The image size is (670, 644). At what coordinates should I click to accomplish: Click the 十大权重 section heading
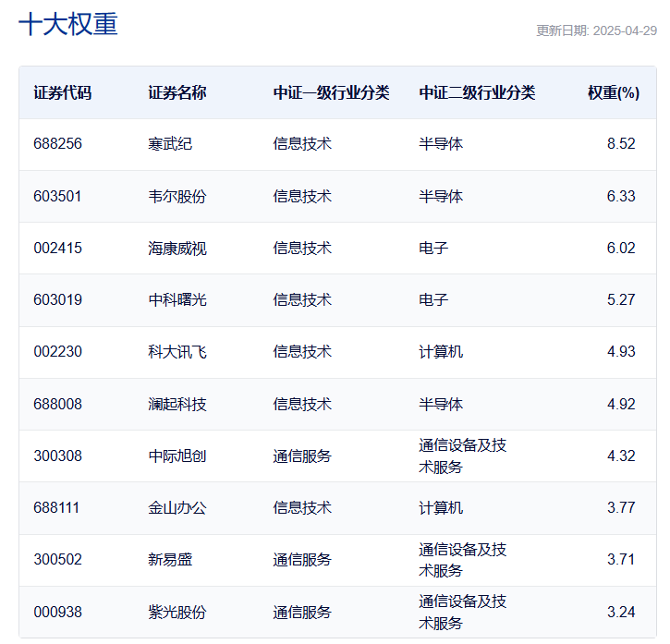point(68,25)
